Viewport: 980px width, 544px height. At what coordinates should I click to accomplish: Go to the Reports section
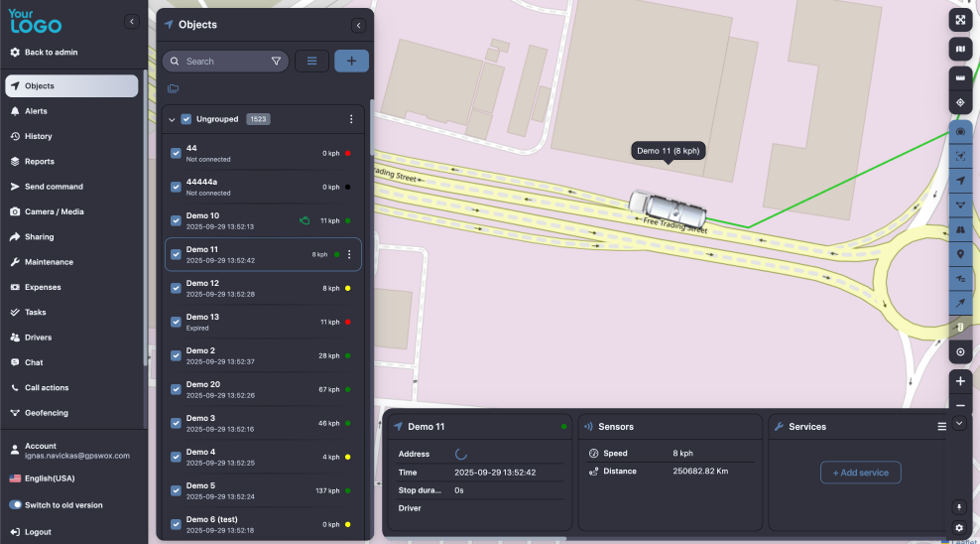point(40,162)
